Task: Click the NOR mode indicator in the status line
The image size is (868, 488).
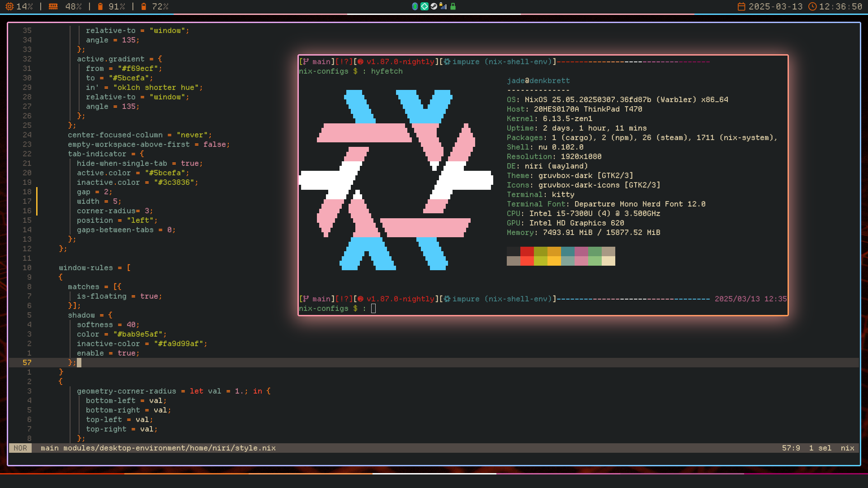Action: tap(20, 448)
